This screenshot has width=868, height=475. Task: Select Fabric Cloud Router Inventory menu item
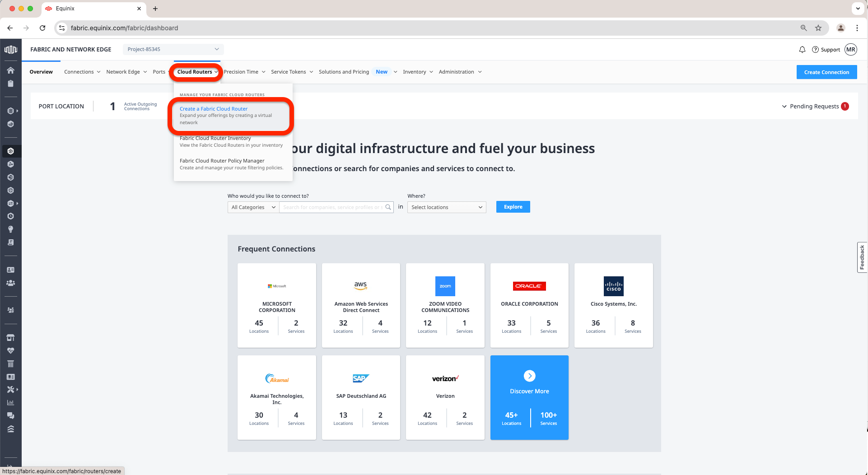pyautogui.click(x=215, y=138)
